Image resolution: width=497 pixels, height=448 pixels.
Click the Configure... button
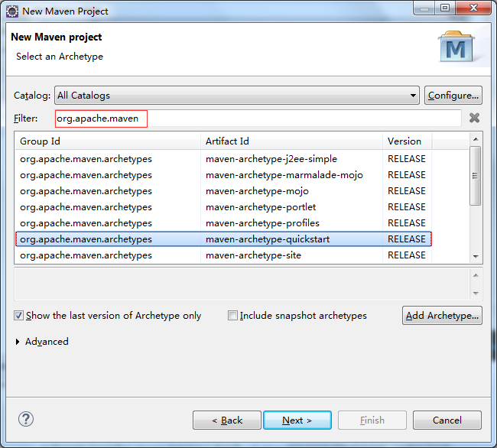pyautogui.click(x=453, y=95)
